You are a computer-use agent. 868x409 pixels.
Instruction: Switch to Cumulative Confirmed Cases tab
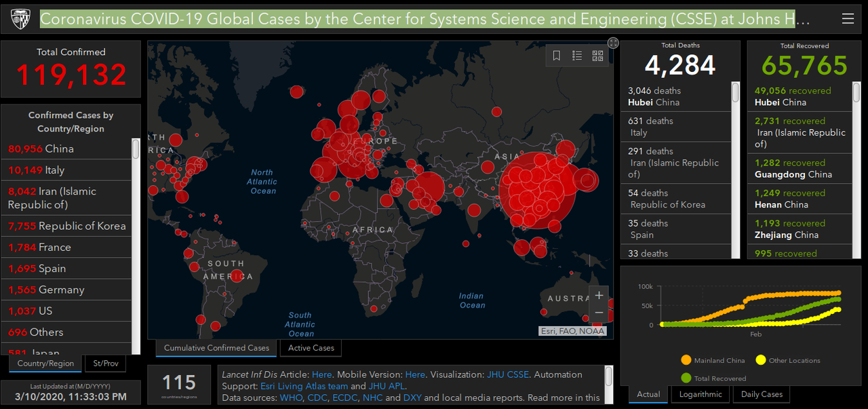click(216, 348)
